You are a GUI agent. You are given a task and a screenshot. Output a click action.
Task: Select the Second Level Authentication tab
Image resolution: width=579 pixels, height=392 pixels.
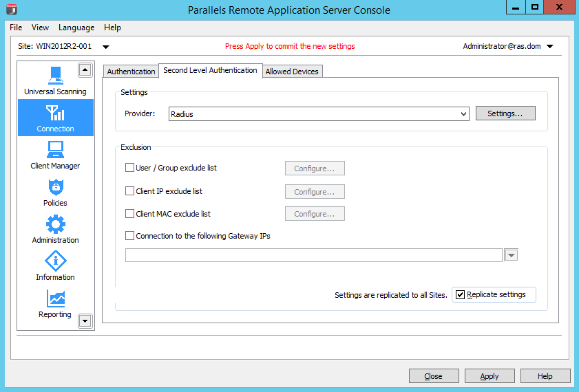pyautogui.click(x=211, y=70)
